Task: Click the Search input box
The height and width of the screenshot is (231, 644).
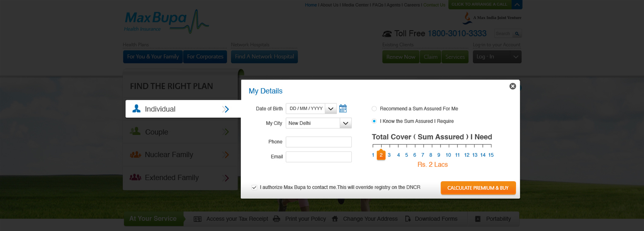Action: tap(504, 34)
